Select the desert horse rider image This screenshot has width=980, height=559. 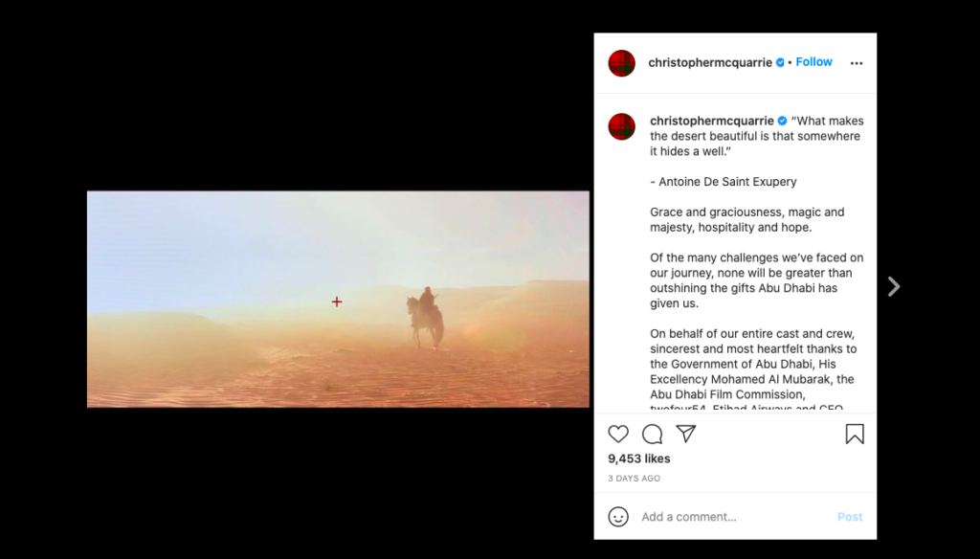[338, 300]
